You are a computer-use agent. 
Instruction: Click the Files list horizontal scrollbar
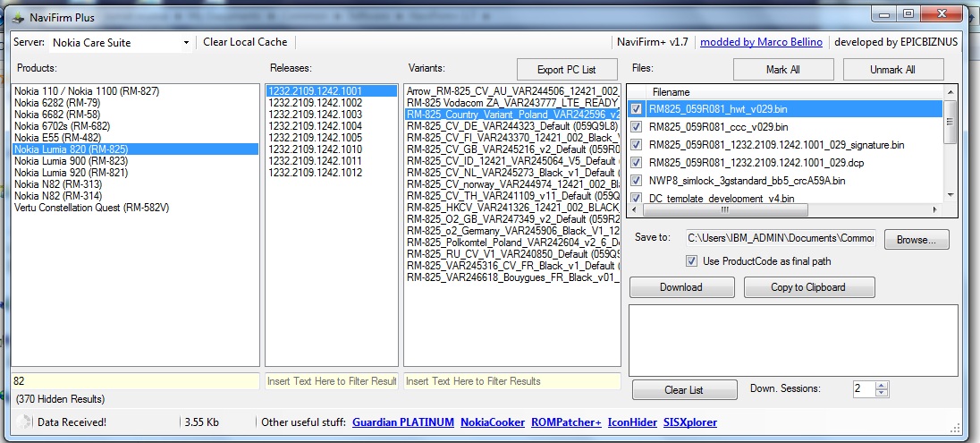[725, 210]
